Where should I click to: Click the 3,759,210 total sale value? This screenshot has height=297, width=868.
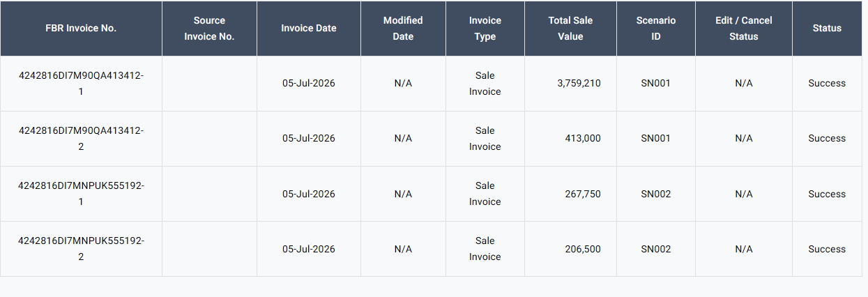coord(579,83)
